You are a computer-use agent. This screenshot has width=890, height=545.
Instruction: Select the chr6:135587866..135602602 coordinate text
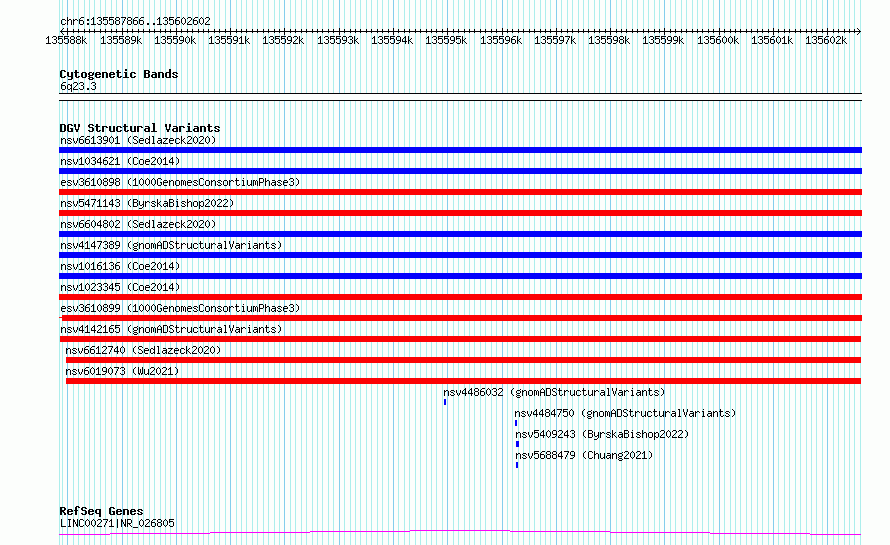[135, 21]
